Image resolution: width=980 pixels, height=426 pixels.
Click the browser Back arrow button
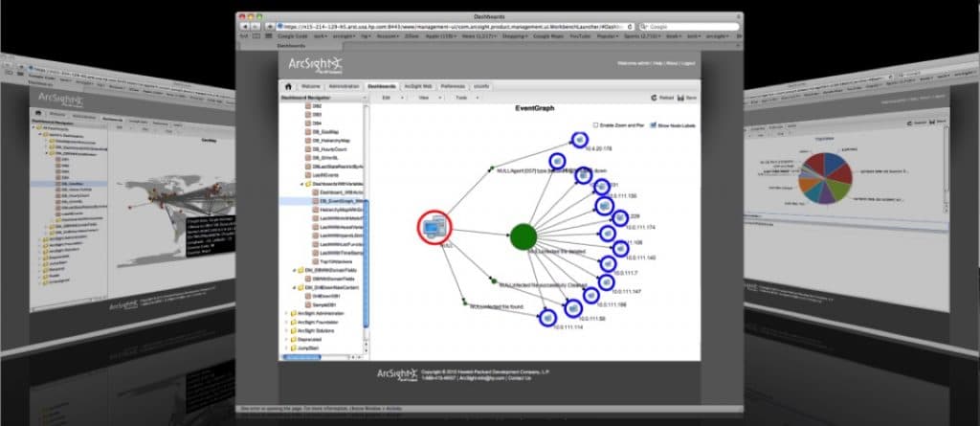tap(244, 27)
